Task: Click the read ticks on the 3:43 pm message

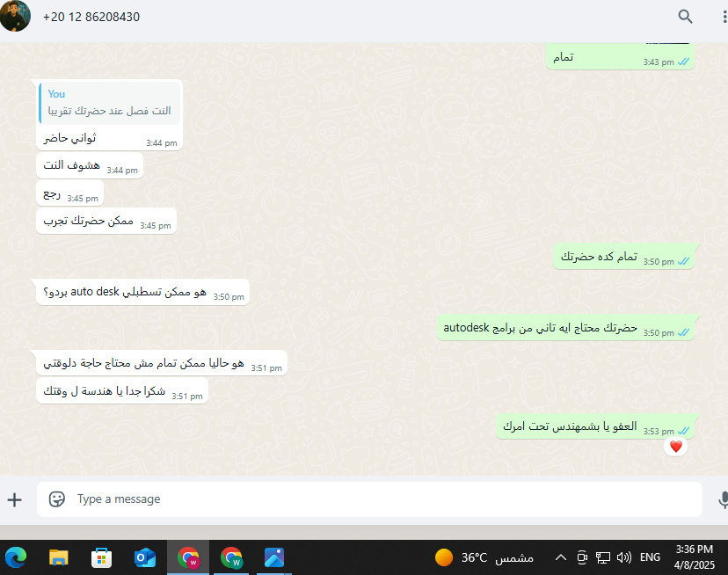Action: (683, 62)
